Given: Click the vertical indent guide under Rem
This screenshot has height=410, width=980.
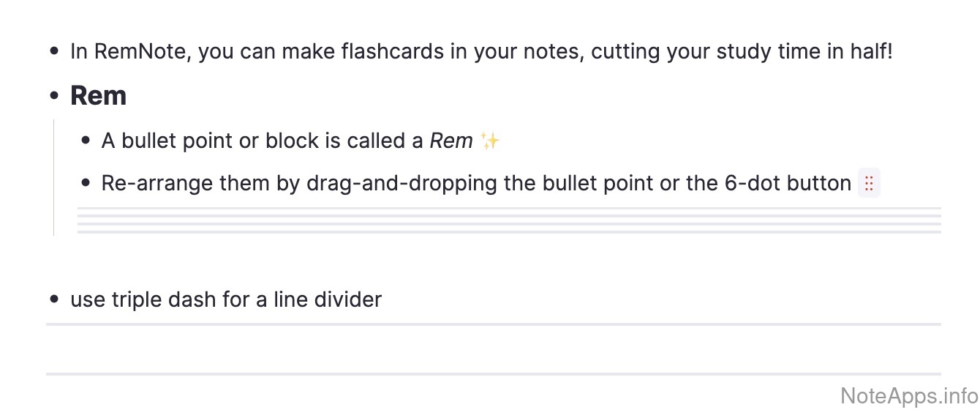Looking at the screenshot, I should (54, 178).
